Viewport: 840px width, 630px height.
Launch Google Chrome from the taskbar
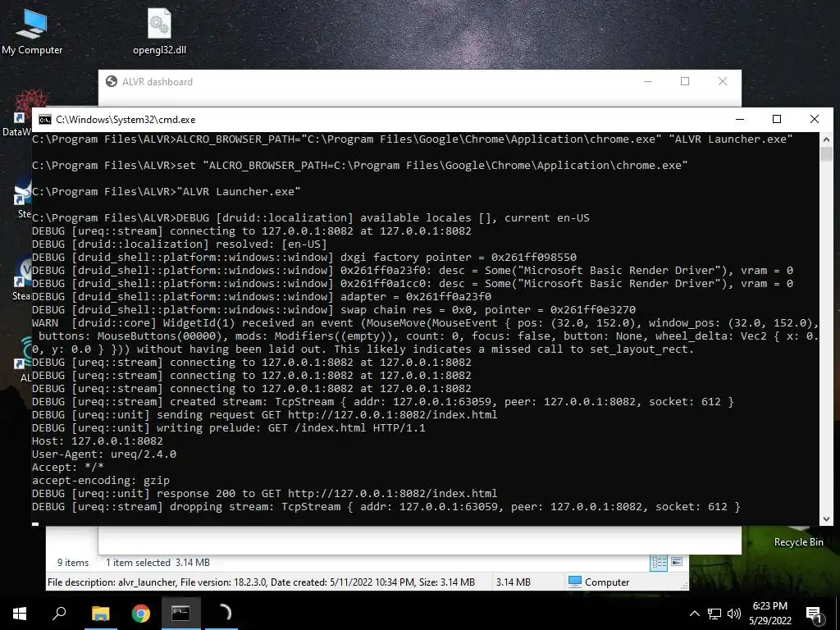(x=141, y=614)
